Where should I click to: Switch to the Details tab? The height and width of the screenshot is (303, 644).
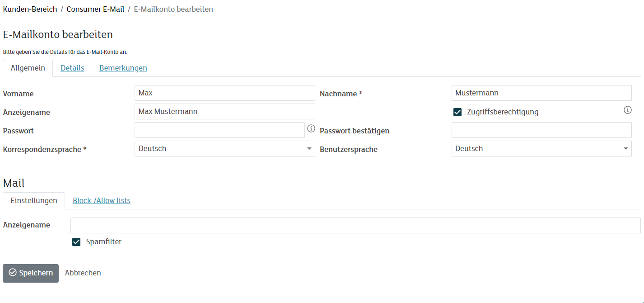pos(72,68)
